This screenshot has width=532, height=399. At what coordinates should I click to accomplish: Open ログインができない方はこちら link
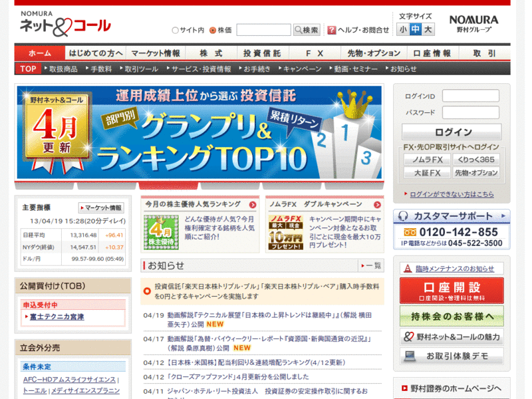click(452, 194)
